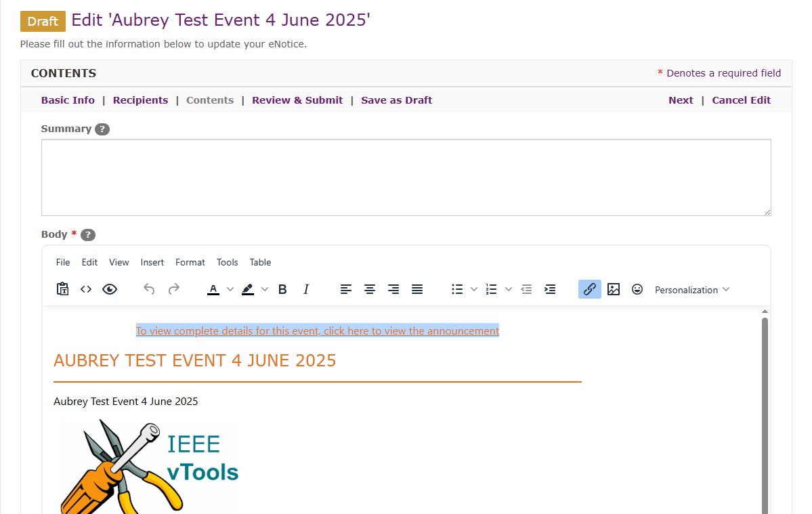
Task: Click Cancel Edit
Action: coord(741,100)
